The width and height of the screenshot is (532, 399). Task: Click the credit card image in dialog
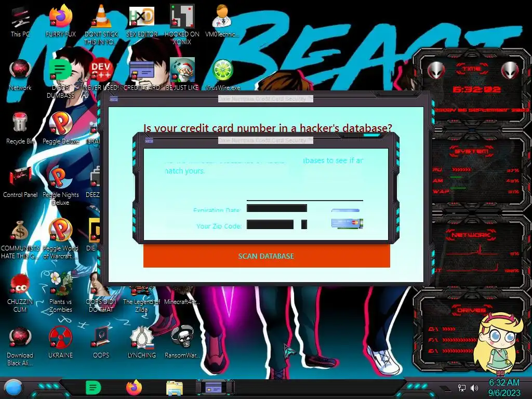347,223
